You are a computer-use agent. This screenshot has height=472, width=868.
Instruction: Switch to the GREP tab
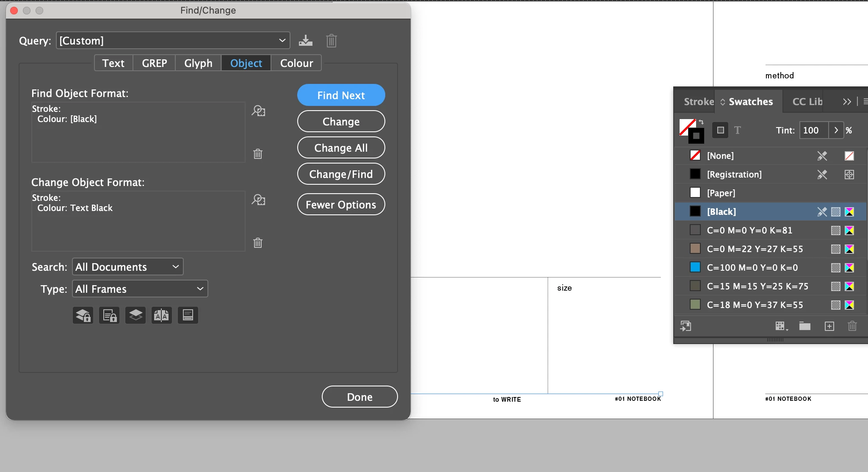click(154, 63)
